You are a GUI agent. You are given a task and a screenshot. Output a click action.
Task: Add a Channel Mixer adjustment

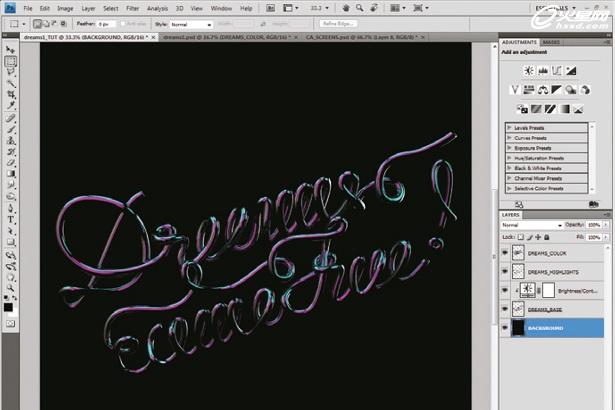click(x=585, y=90)
